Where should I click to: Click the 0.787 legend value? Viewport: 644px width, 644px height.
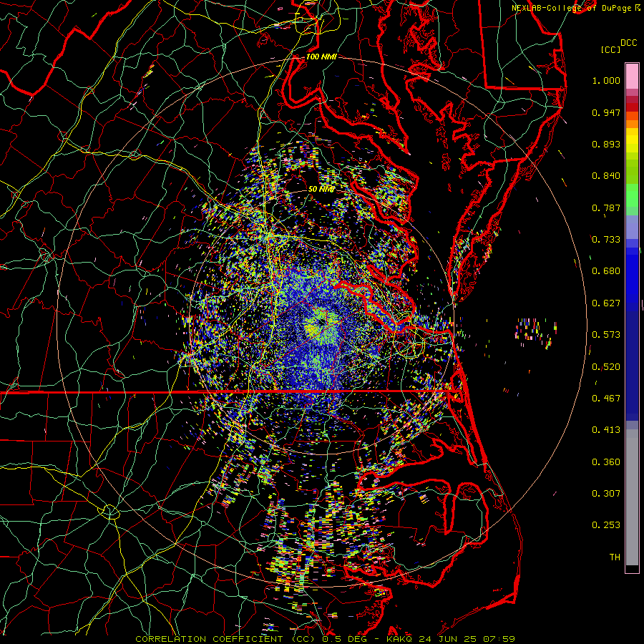pyautogui.click(x=606, y=208)
